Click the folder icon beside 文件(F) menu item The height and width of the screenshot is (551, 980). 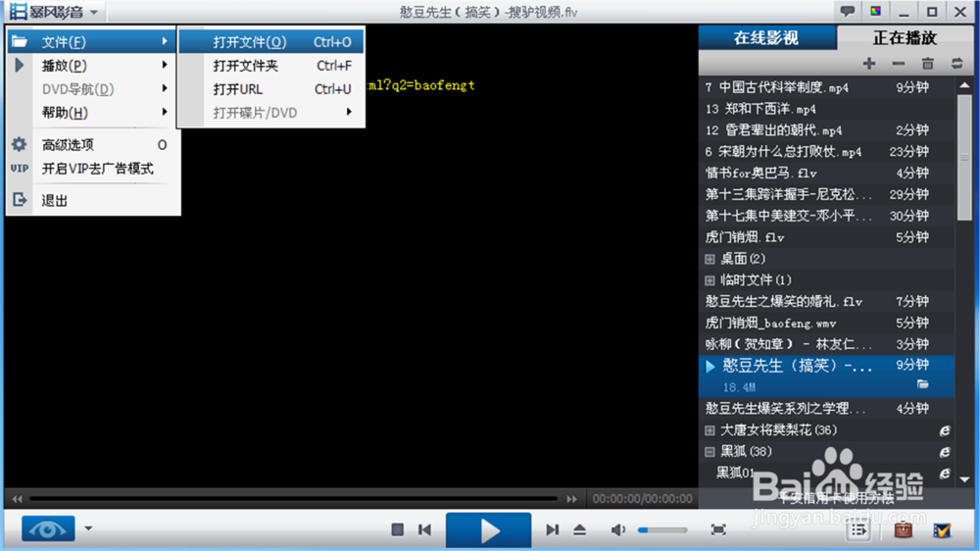tap(20, 41)
